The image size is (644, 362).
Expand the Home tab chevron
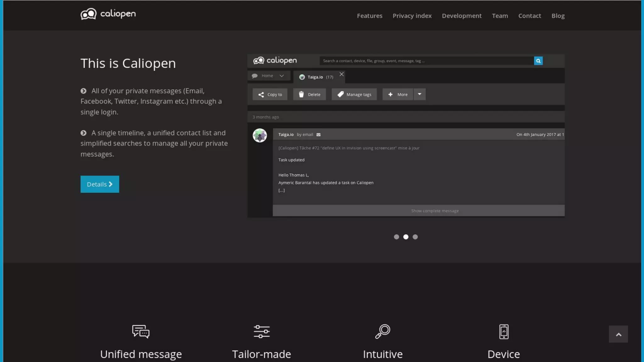(281, 76)
